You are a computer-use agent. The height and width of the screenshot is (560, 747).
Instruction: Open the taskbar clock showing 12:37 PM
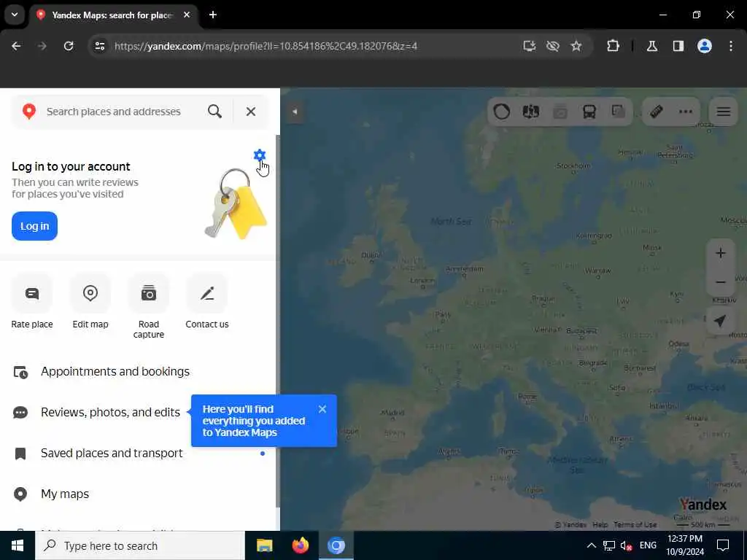[x=685, y=545]
